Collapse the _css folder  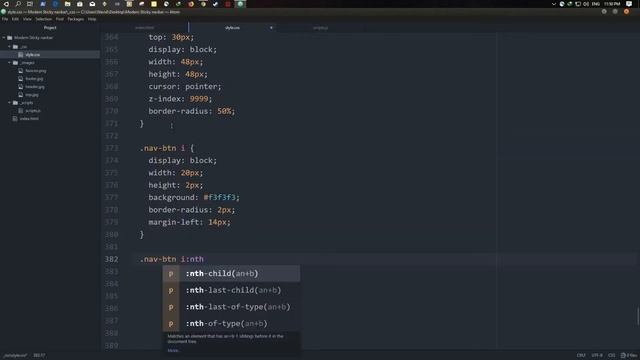[x=10, y=47]
